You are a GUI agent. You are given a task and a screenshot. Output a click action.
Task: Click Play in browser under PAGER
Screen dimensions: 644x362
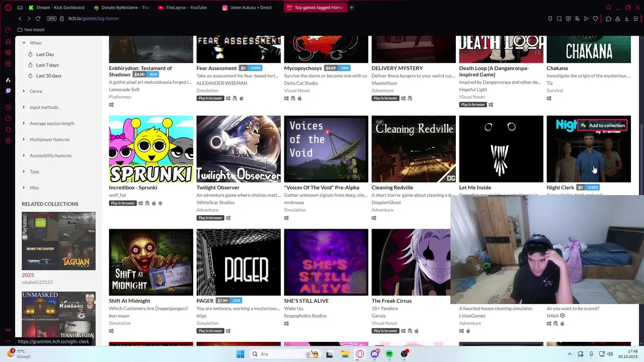point(210,331)
